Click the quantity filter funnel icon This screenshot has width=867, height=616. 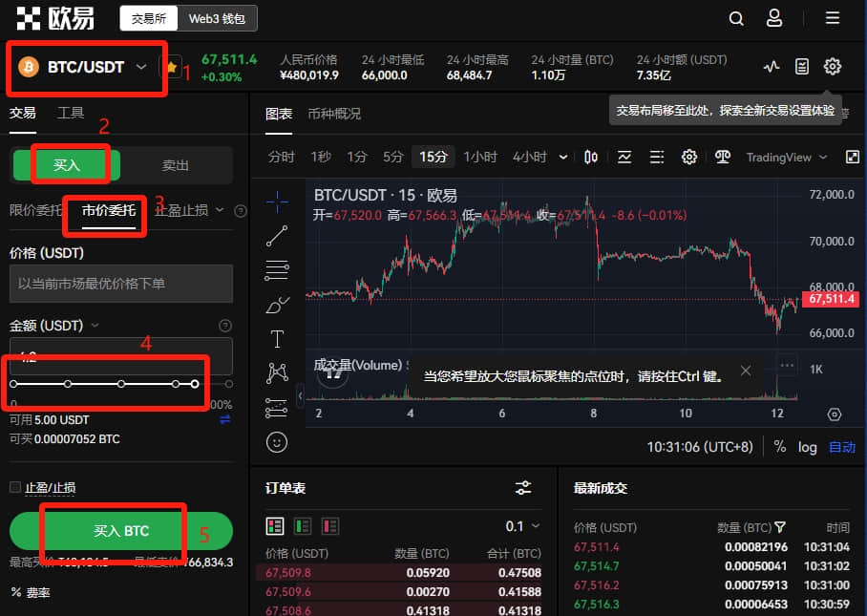pyautogui.click(x=780, y=527)
